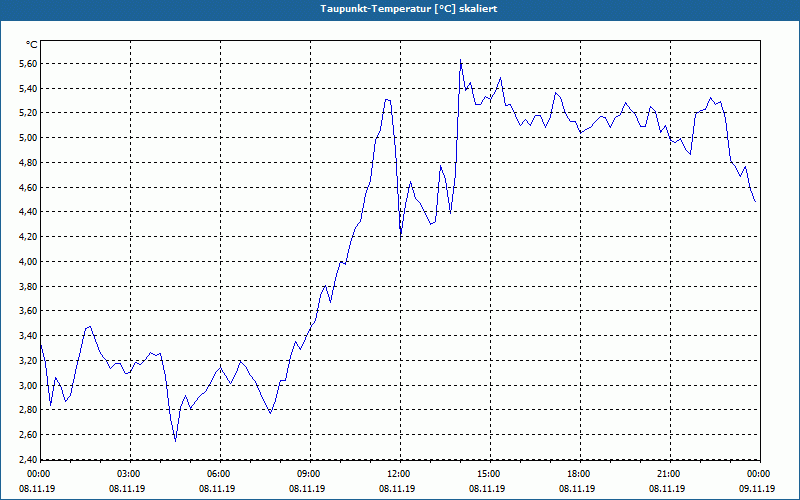Screen dimensions: 800x500
Task: Click the curve's lowest dip near 04:30
Action: pyautogui.click(x=176, y=441)
